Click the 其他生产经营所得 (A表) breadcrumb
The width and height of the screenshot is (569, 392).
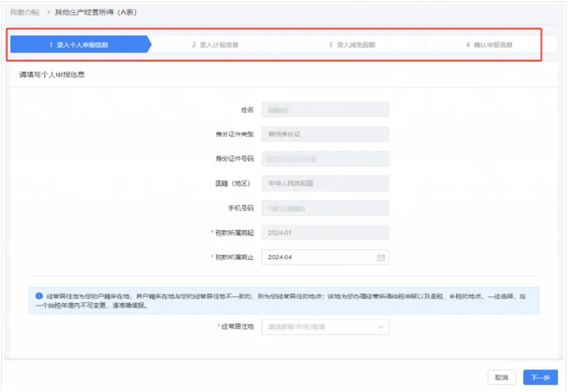[96, 12]
